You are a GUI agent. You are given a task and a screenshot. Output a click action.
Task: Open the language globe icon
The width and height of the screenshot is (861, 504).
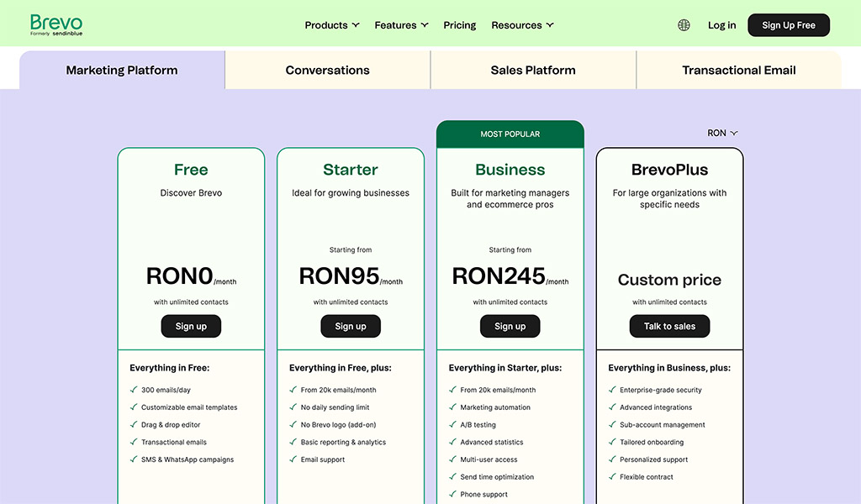(x=684, y=25)
